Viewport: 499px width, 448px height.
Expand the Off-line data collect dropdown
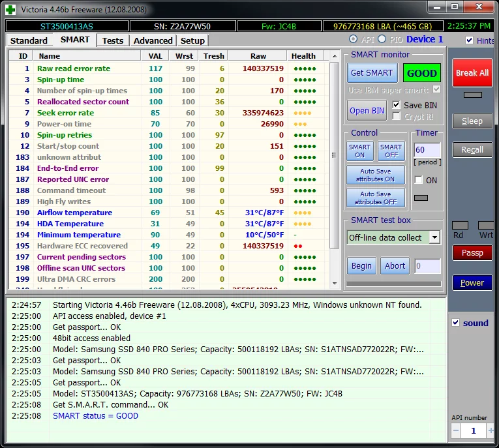434,237
